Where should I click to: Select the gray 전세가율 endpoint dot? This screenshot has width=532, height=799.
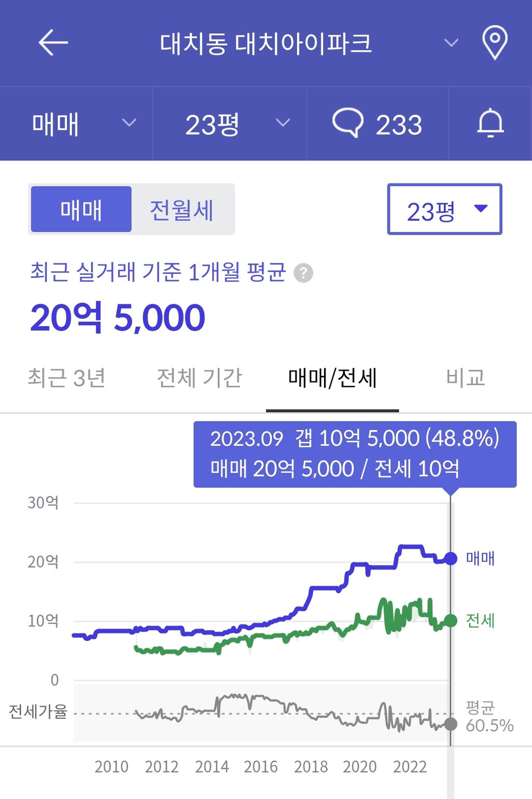(451, 724)
